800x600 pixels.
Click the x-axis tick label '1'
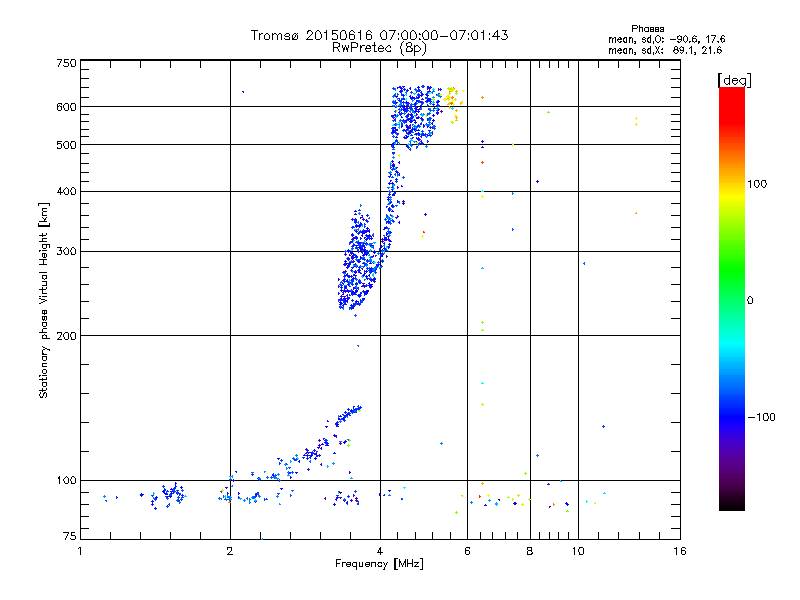[x=80, y=551]
